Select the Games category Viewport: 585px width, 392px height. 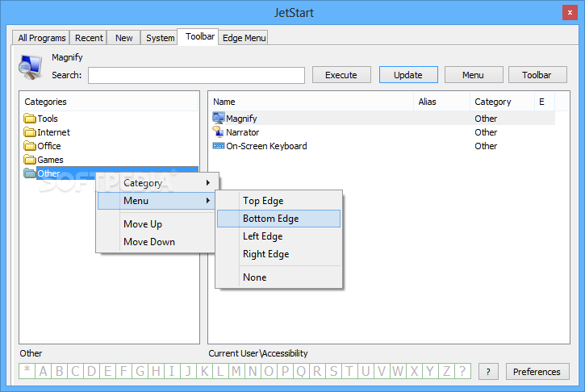tap(50, 160)
